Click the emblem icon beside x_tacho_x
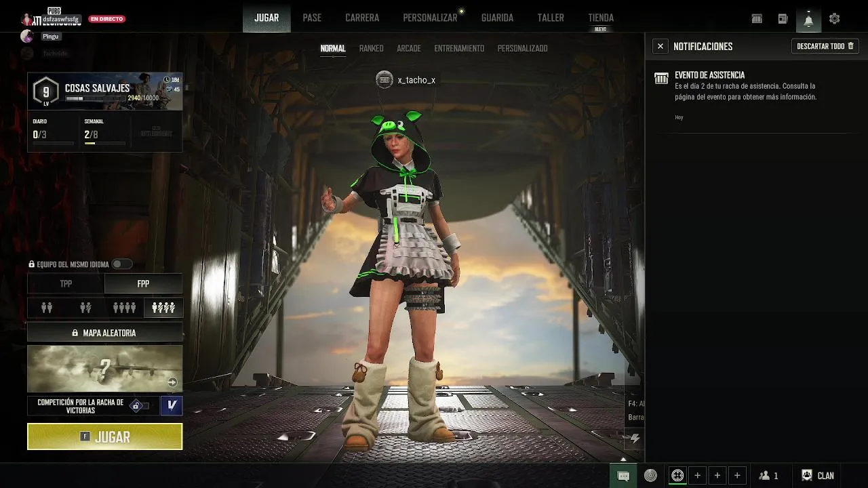This screenshot has height=488, width=868. point(384,80)
